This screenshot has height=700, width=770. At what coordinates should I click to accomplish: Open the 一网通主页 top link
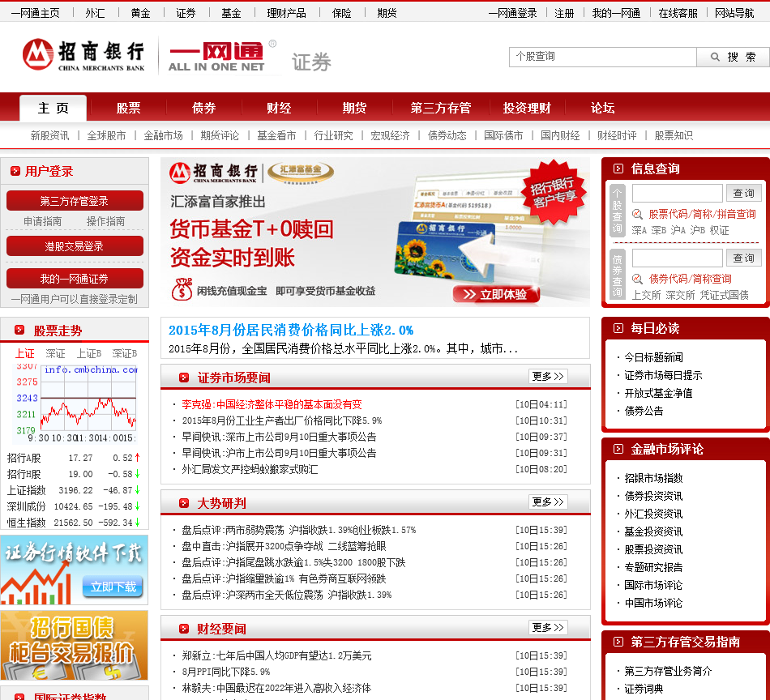click(36, 13)
